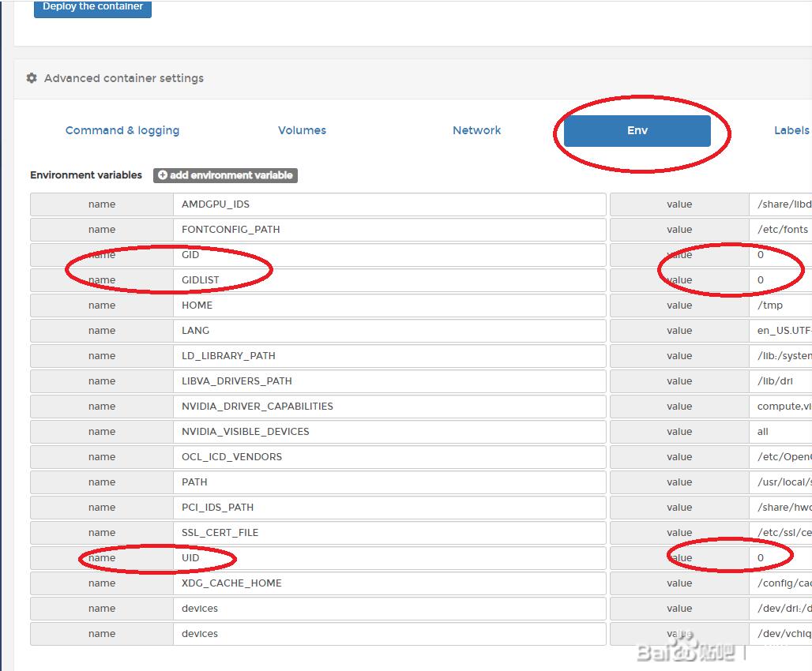Viewport: 812px width, 671px height.
Task: Select the HOME variable name field
Action: (389, 306)
